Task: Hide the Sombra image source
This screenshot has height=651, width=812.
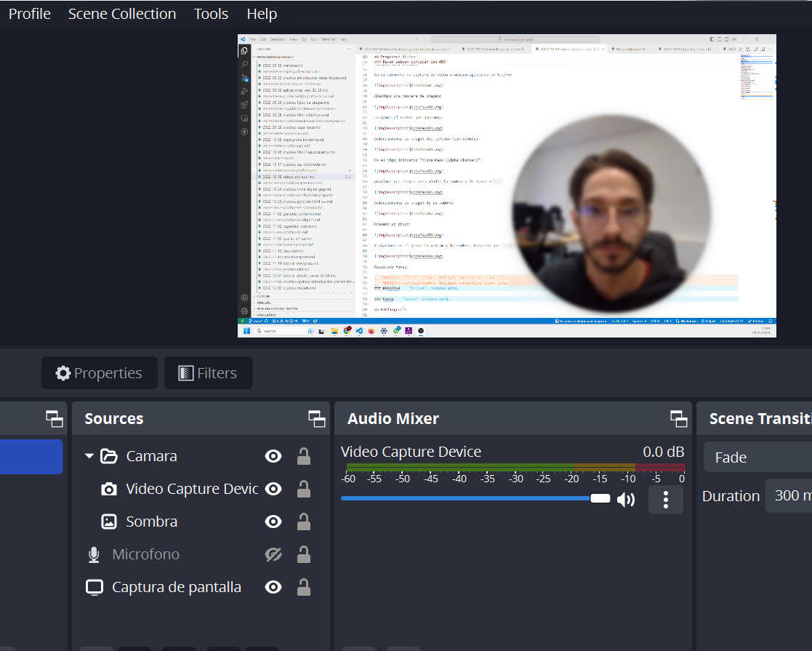Action: [273, 522]
